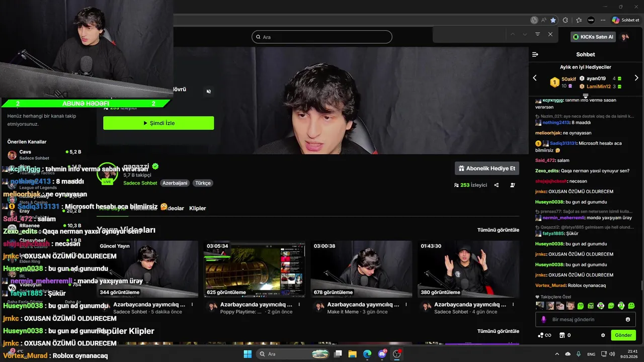644x362 pixels.
Task: Open OBS Studio from the taskbar
Action: (396, 354)
